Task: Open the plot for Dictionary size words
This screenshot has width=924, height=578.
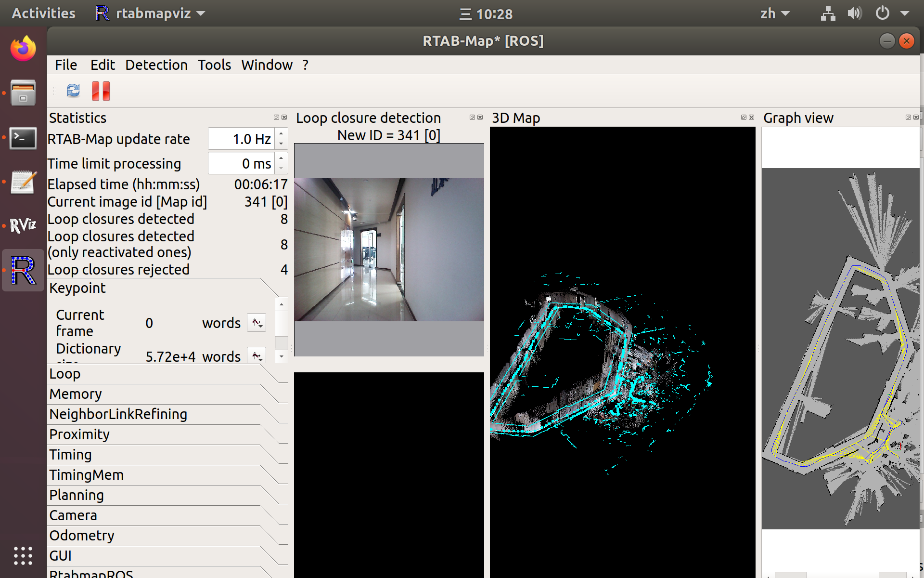Action: (x=256, y=355)
